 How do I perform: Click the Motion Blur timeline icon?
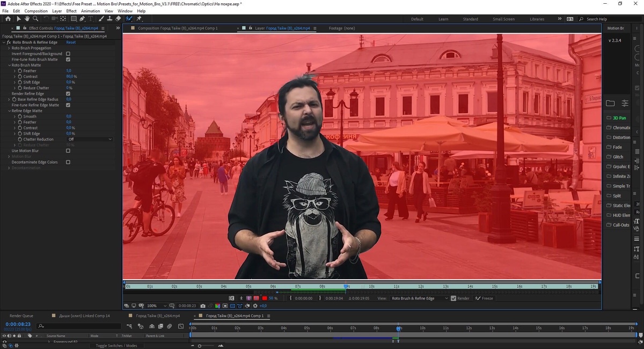169,326
